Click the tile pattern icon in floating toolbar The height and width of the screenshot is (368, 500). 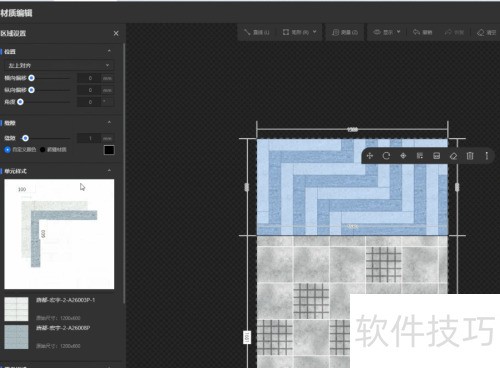coord(420,156)
